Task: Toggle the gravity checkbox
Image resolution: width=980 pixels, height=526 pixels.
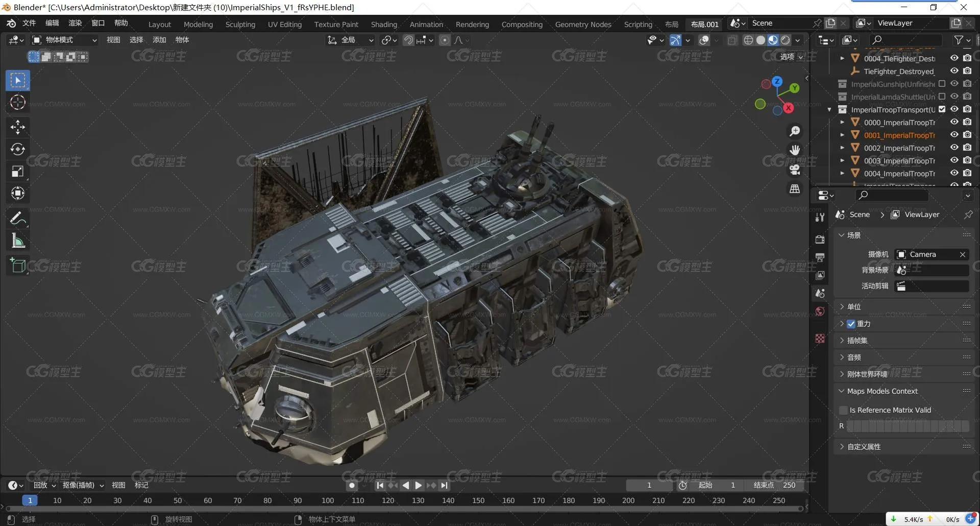Action: [851, 324]
